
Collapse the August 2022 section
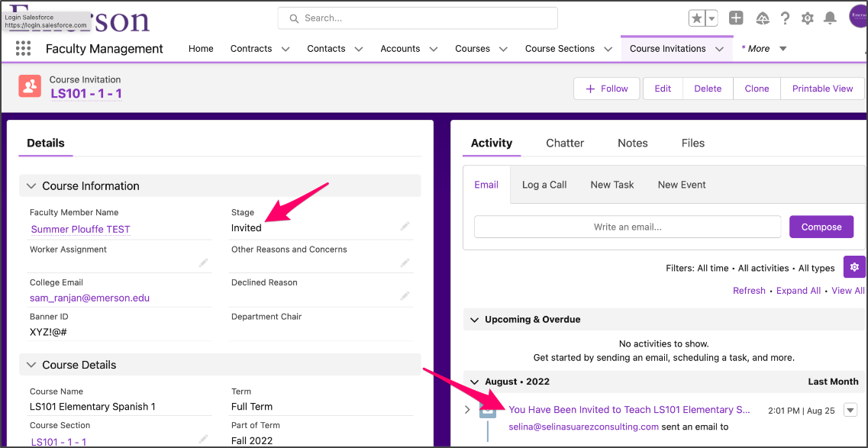[x=474, y=382]
